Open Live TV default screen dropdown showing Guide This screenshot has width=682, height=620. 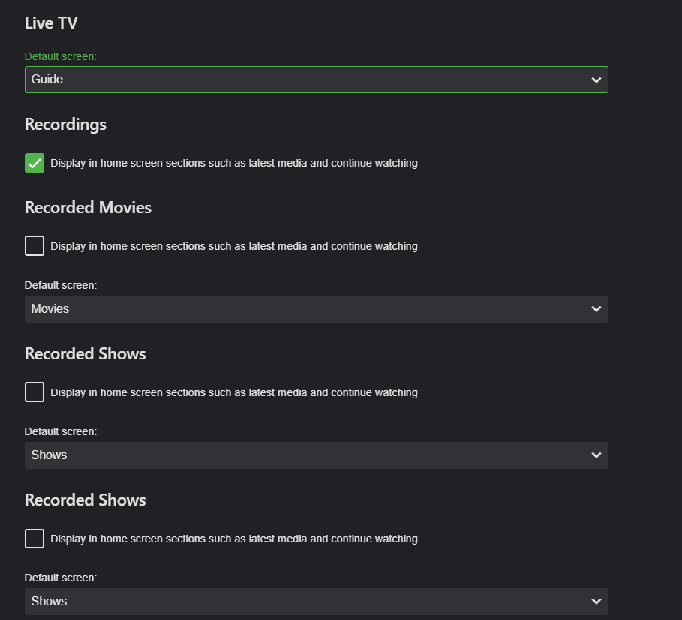coord(316,79)
